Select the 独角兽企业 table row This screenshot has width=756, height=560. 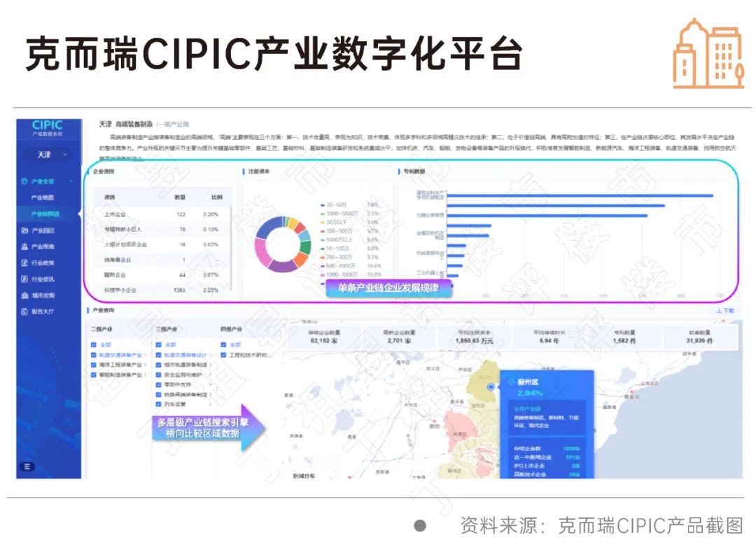tap(162, 260)
